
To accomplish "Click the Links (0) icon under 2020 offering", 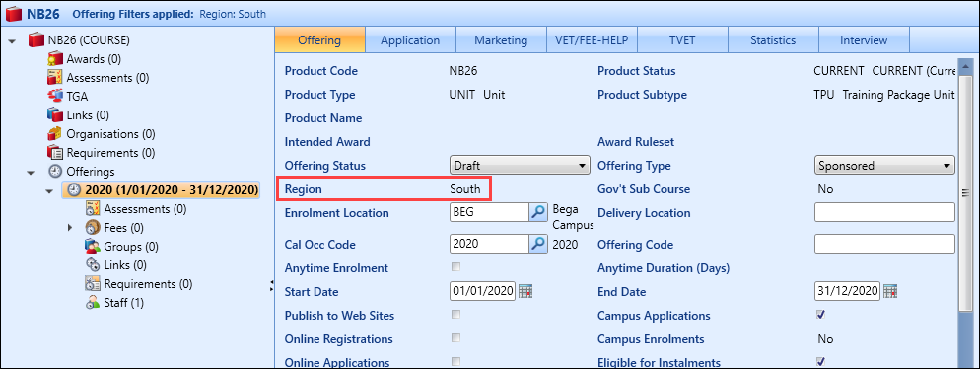I will pos(93,265).
